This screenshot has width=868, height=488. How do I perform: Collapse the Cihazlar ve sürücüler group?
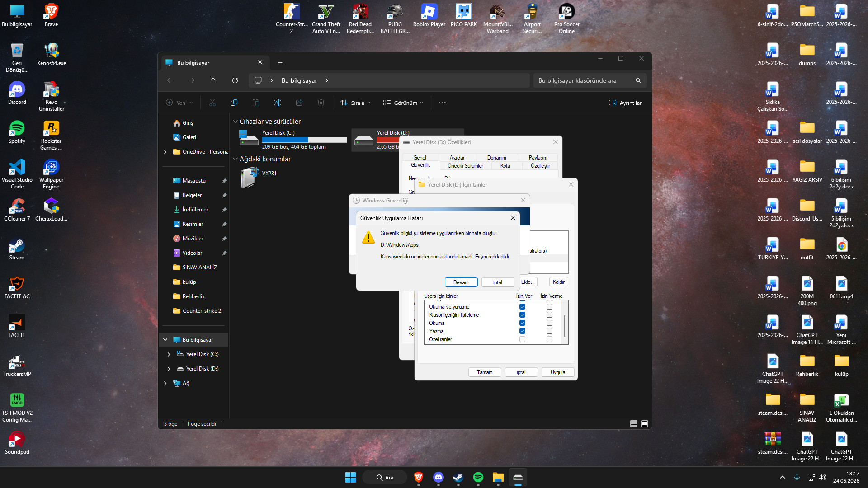[235, 122]
